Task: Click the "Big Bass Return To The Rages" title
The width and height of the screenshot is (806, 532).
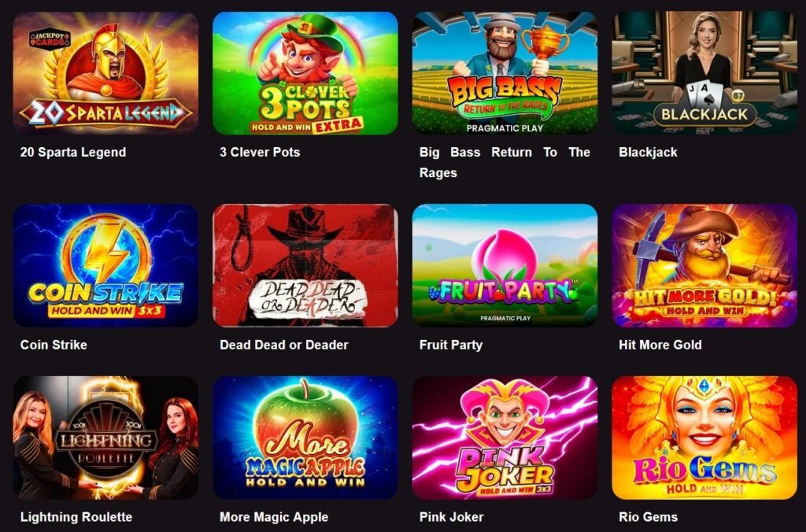Action: point(505,162)
